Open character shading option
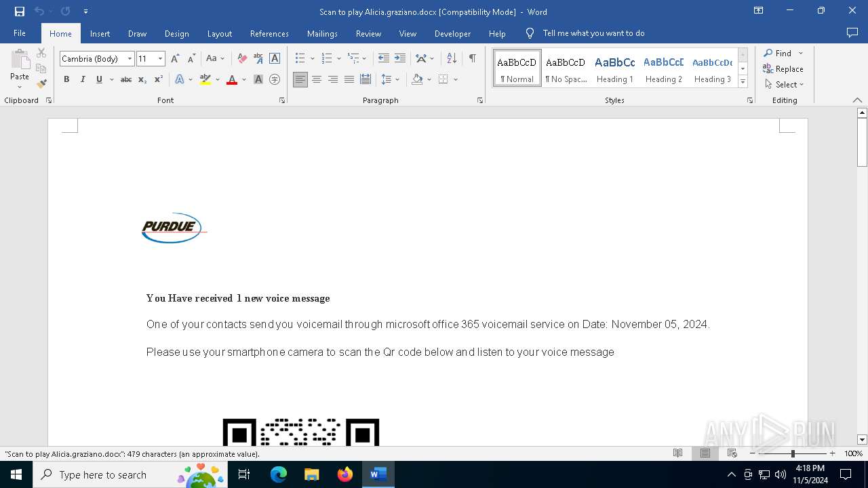Screen dimensions: 868x488 [258, 79]
